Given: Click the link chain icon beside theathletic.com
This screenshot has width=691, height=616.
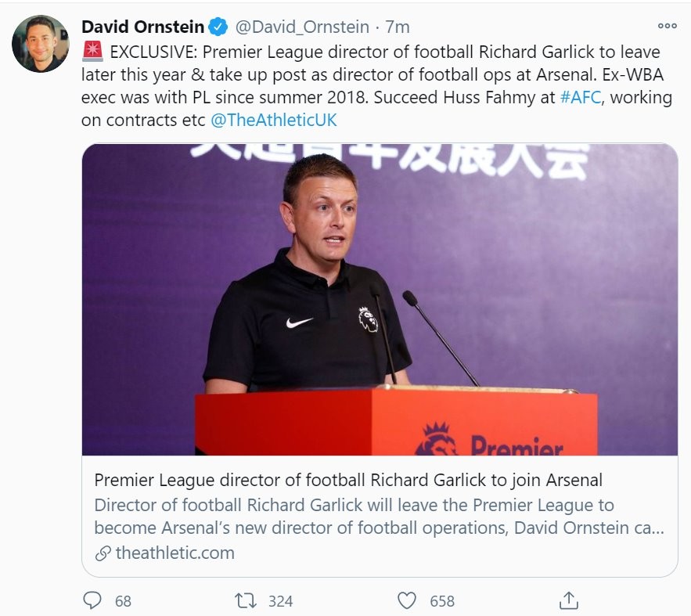Looking at the screenshot, I should click(102, 553).
